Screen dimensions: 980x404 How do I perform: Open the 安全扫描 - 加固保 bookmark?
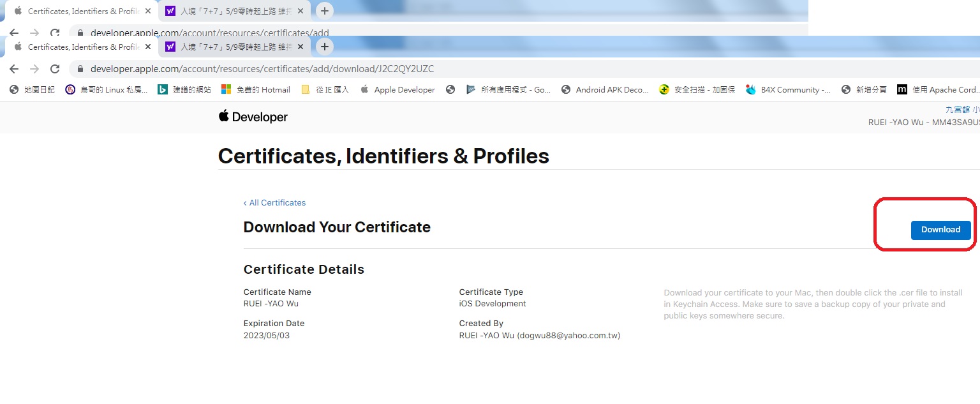[x=697, y=90]
